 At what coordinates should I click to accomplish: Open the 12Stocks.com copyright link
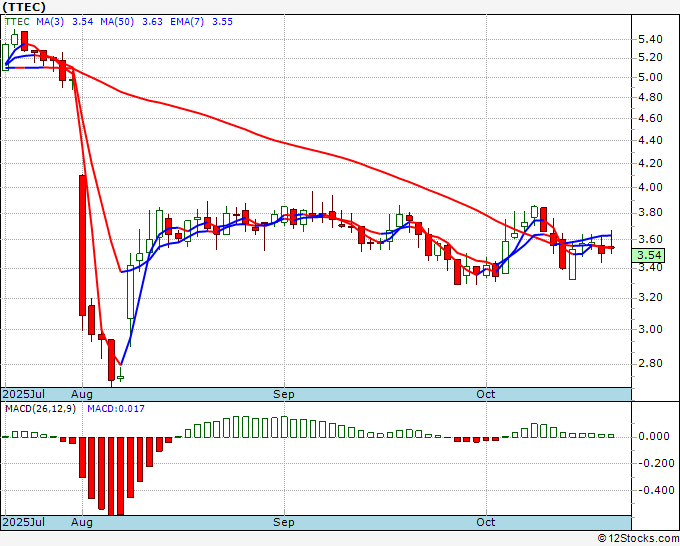(x=638, y=539)
